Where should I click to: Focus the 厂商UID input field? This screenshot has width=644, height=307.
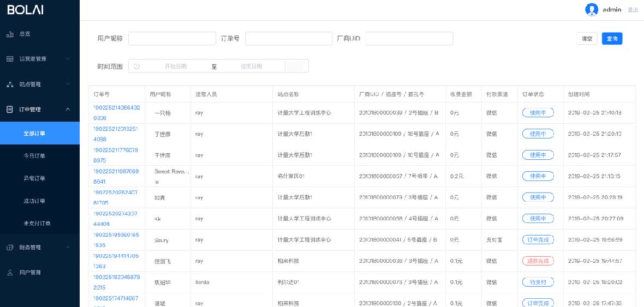(409, 39)
